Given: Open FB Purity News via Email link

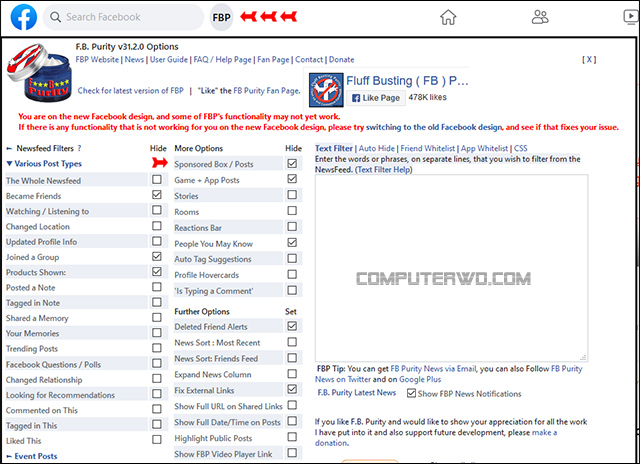Looking at the screenshot, I should click(433, 369).
